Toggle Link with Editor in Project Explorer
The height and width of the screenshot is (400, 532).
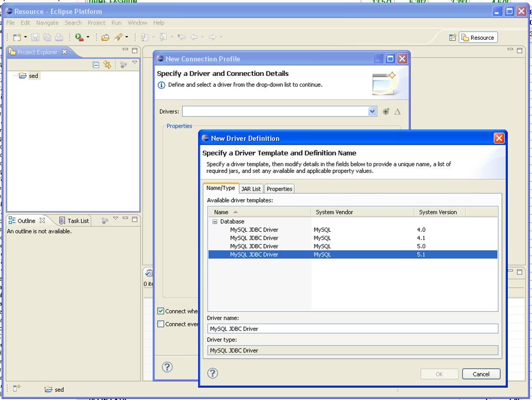[x=107, y=65]
